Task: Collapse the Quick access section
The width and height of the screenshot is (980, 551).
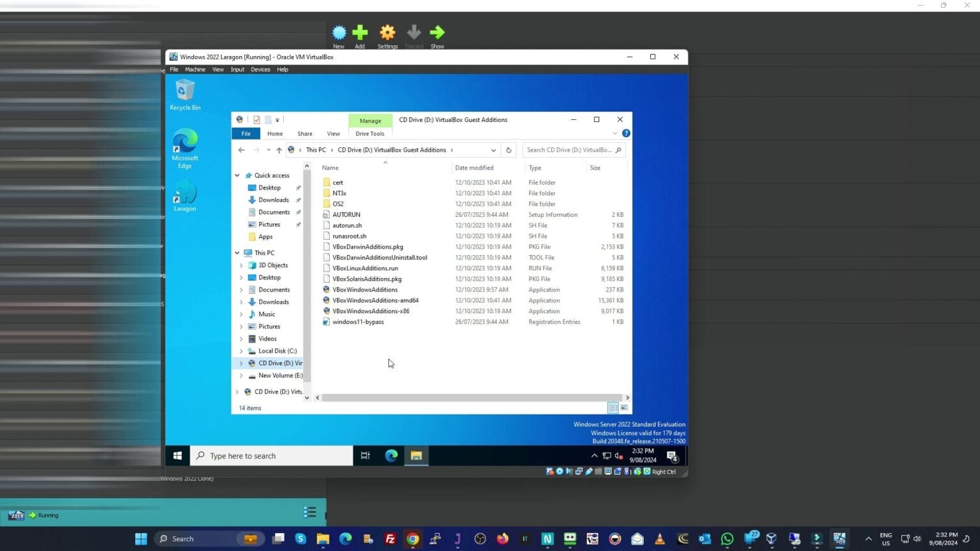Action: pos(237,175)
